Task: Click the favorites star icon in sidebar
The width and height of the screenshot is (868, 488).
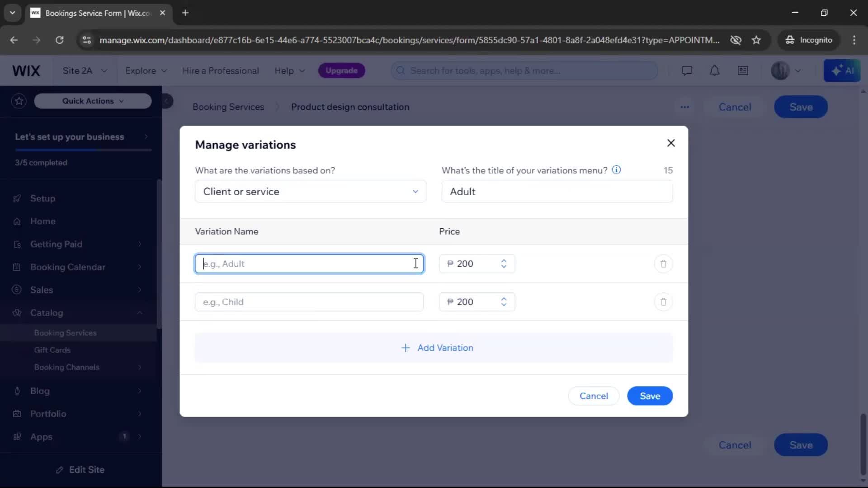Action: point(19,101)
